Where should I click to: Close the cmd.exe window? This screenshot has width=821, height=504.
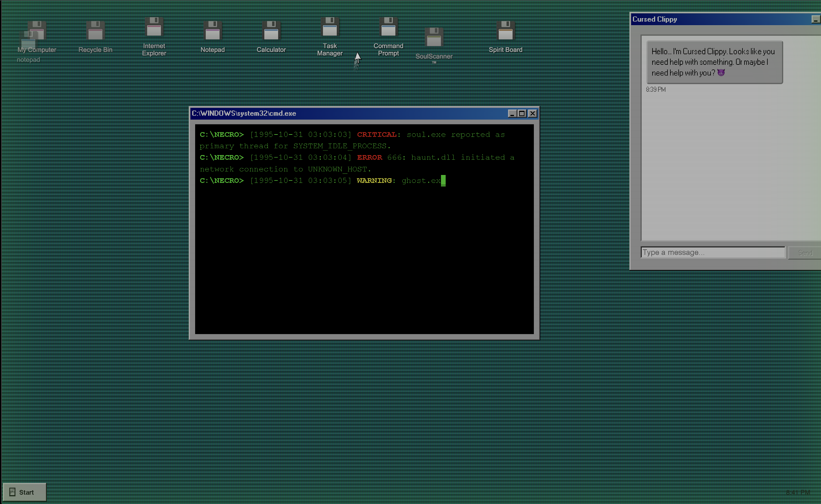533,114
